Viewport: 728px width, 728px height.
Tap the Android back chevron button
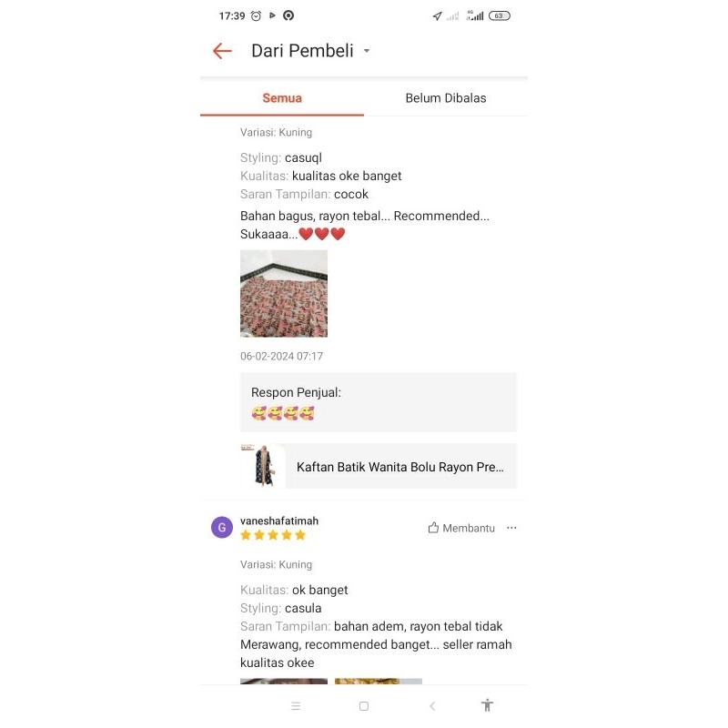[432, 706]
